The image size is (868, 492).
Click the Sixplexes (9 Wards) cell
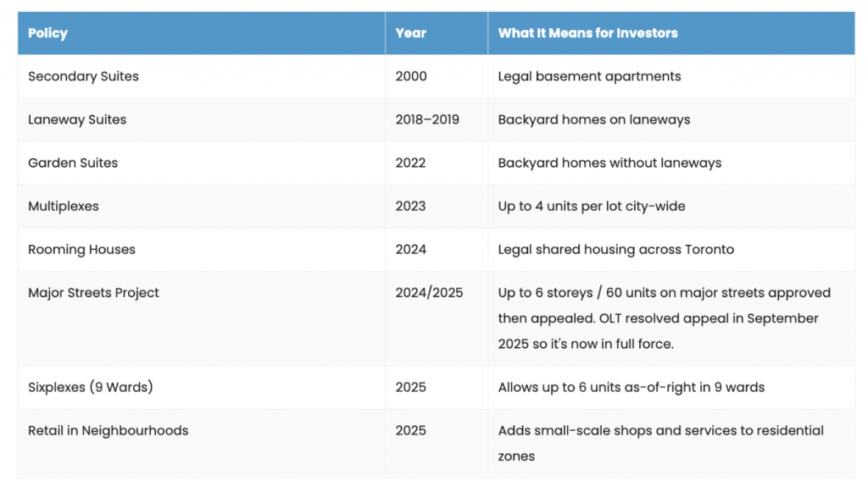90,387
